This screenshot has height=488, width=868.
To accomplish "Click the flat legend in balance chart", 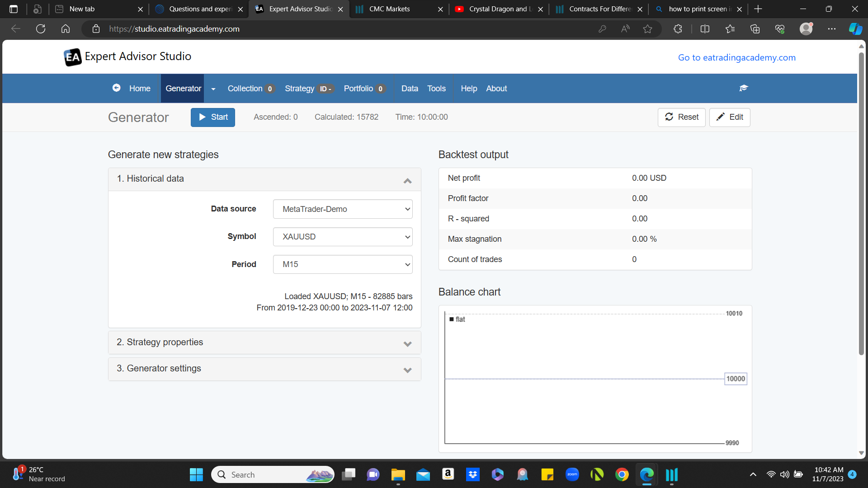I will tap(457, 319).
